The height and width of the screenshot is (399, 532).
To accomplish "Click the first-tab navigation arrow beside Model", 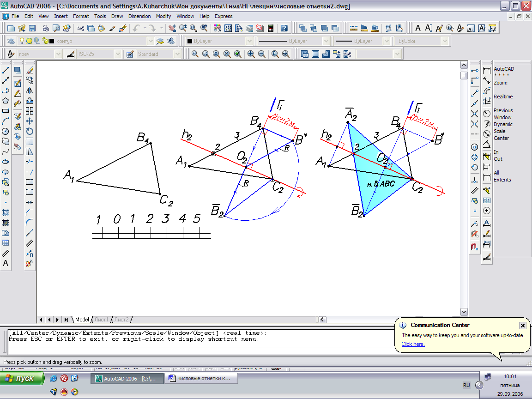I will coord(41,320).
